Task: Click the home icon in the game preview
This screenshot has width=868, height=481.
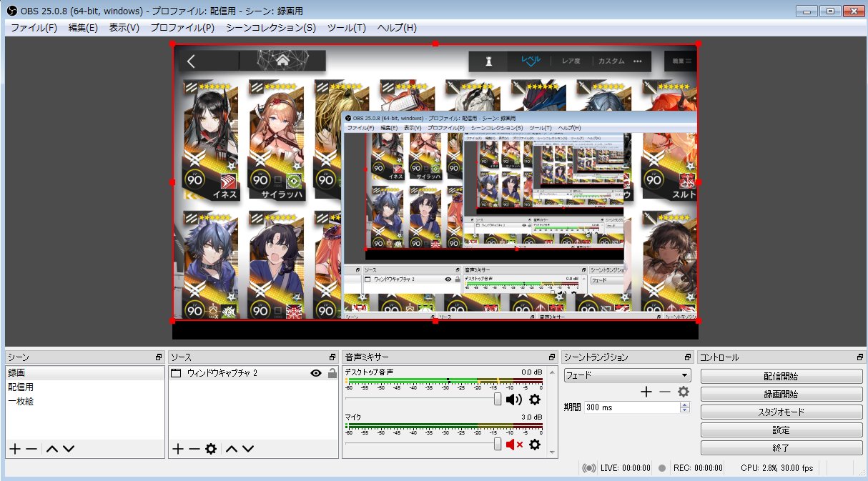Action: click(x=282, y=61)
